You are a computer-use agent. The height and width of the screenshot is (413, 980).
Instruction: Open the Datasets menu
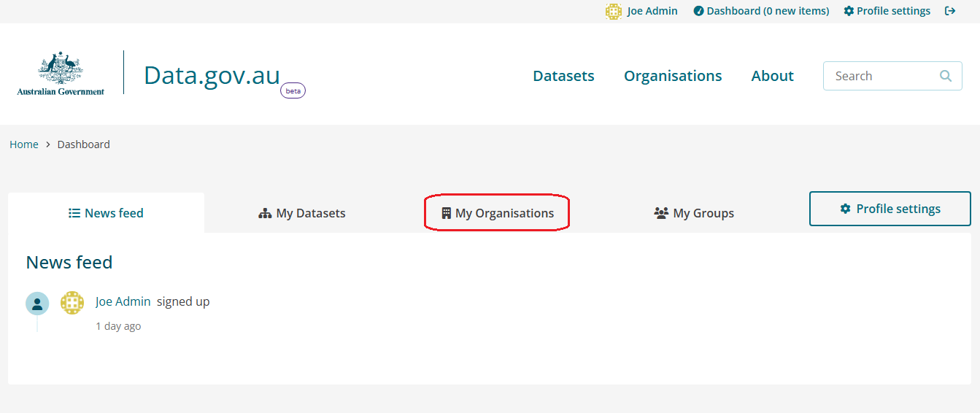[x=563, y=76]
